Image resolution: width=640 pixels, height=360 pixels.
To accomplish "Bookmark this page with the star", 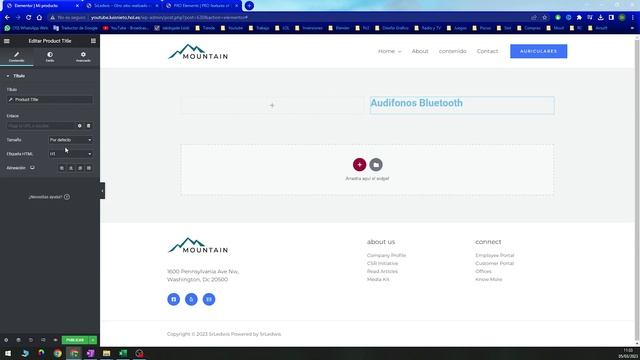I will click(x=544, y=18).
